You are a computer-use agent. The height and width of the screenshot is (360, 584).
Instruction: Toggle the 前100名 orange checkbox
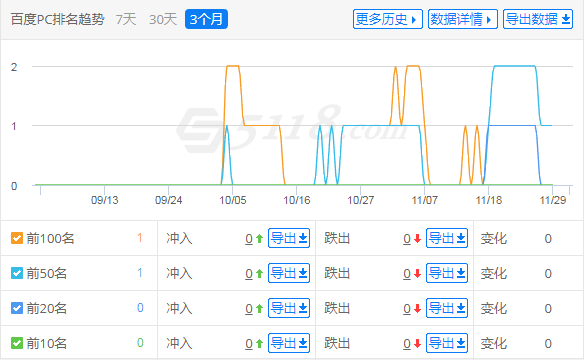tap(17, 238)
